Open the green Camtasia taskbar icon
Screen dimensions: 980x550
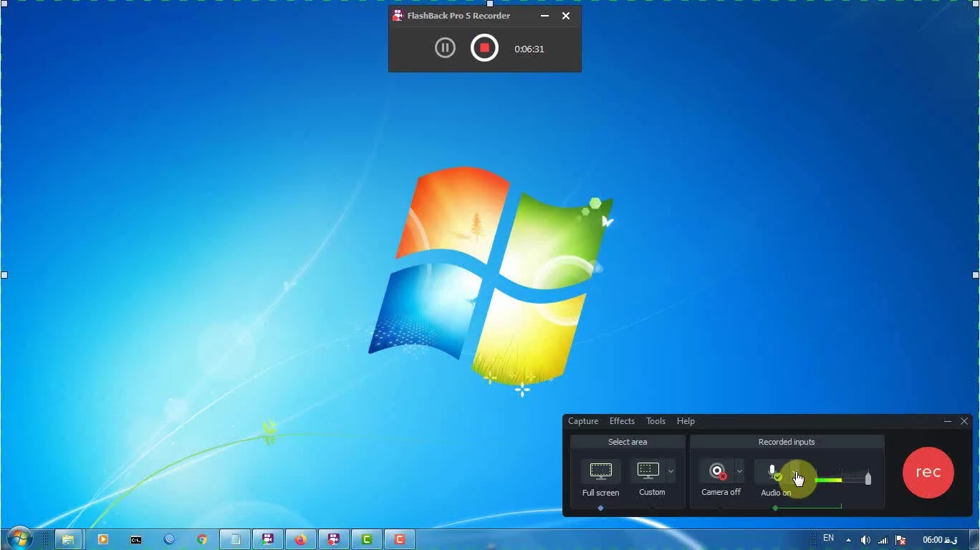tap(367, 539)
